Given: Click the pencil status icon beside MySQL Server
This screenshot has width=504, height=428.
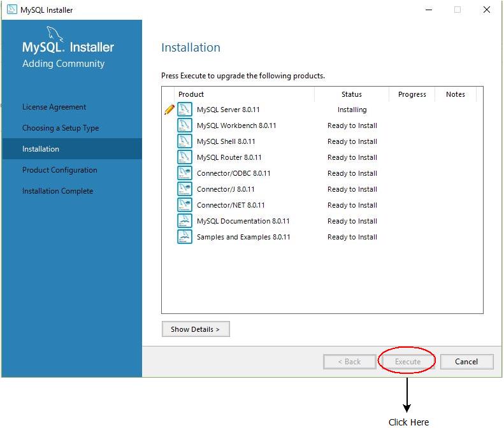Looking at the screenshot, I should pyautogui.click(x=169, y=110).
